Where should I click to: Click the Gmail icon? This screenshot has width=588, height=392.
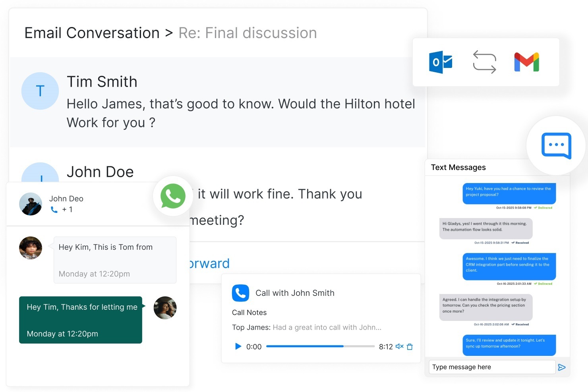527,62
